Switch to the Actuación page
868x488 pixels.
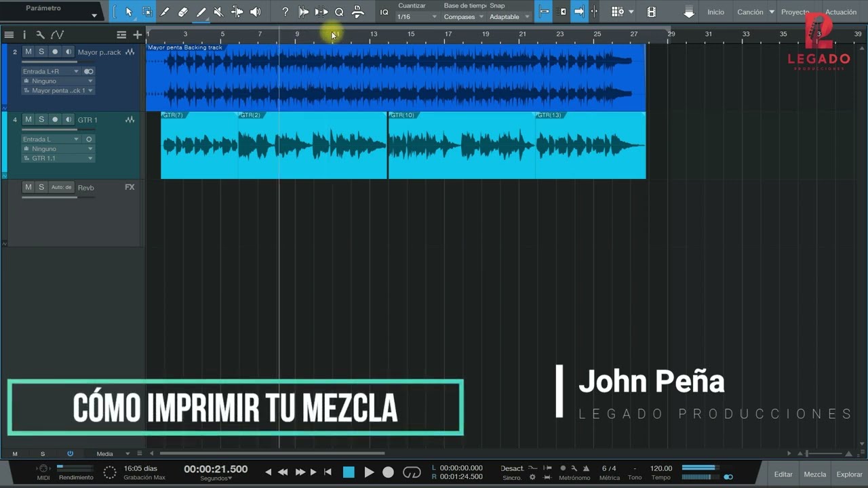(x=841, y=12)
